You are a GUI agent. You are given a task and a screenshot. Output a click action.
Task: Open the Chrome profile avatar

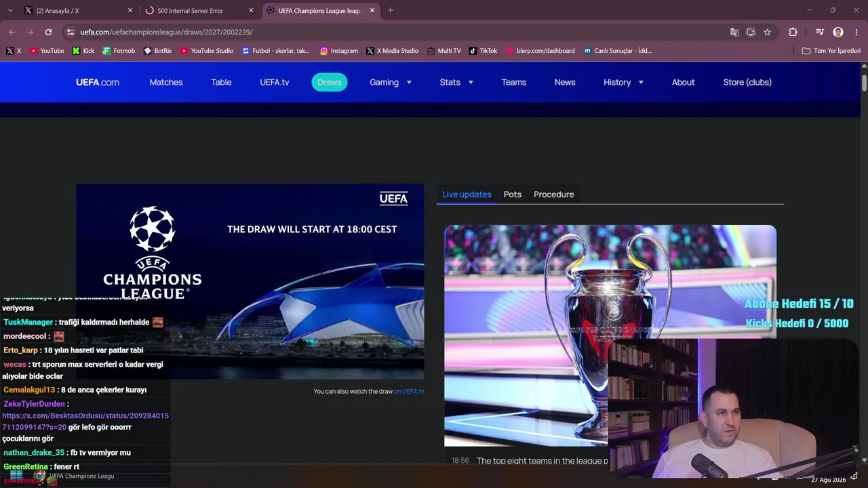pos(838,32)
